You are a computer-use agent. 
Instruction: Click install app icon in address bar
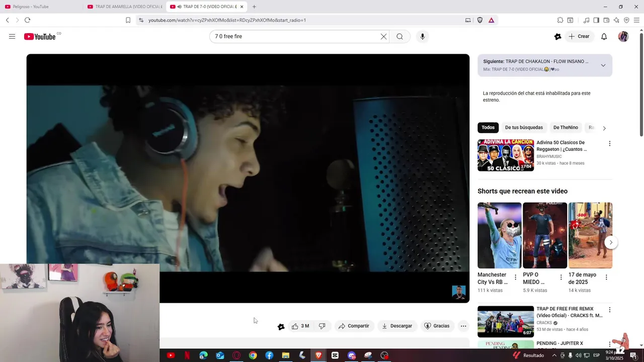(468, 20)
